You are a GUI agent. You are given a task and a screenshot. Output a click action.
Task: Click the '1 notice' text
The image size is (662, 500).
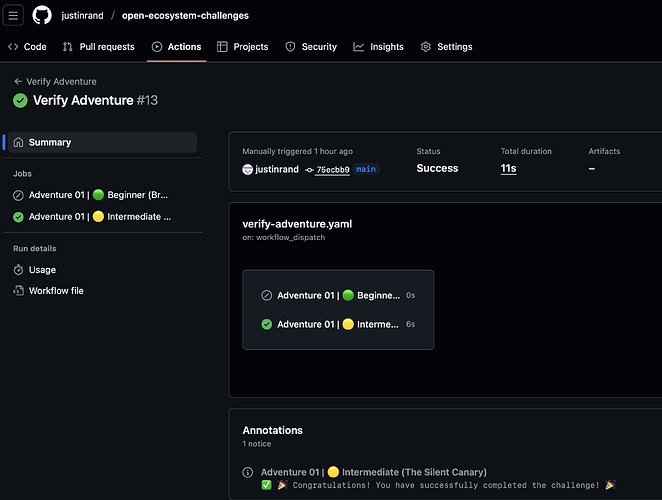pos(257,444)
